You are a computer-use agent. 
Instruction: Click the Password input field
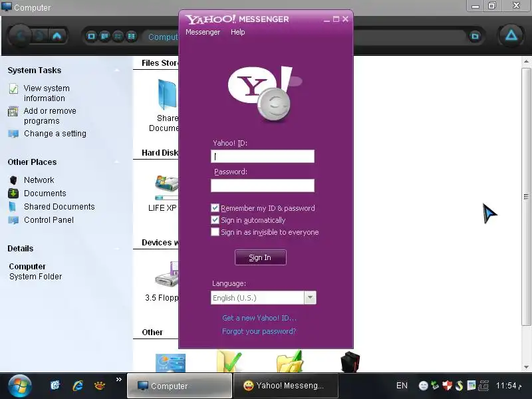pyautogui.click(x=262, y=186)
